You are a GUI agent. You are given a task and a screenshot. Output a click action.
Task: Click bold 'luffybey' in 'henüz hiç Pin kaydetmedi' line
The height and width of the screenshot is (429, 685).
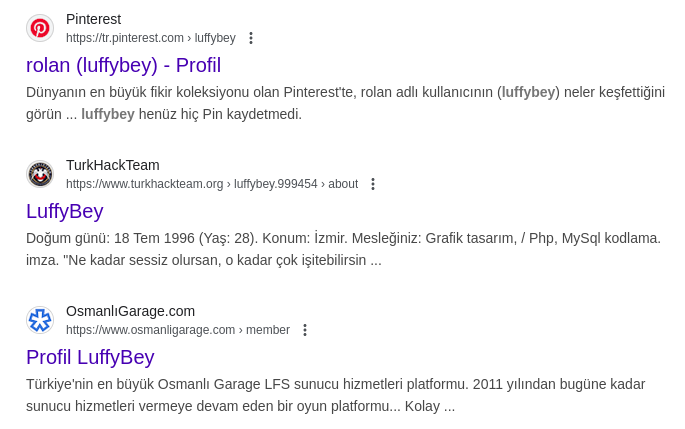click(108, 114)
